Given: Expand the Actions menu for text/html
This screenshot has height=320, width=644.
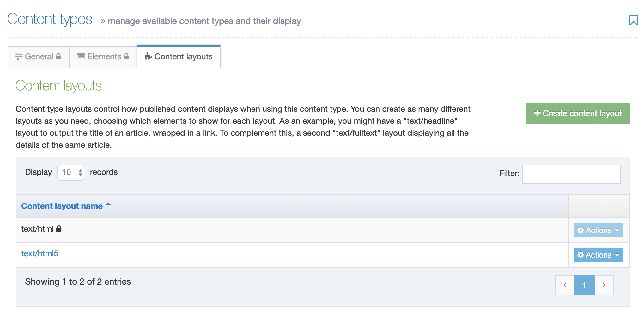Looking at the screenshot, I should click(x=598, y=230).
